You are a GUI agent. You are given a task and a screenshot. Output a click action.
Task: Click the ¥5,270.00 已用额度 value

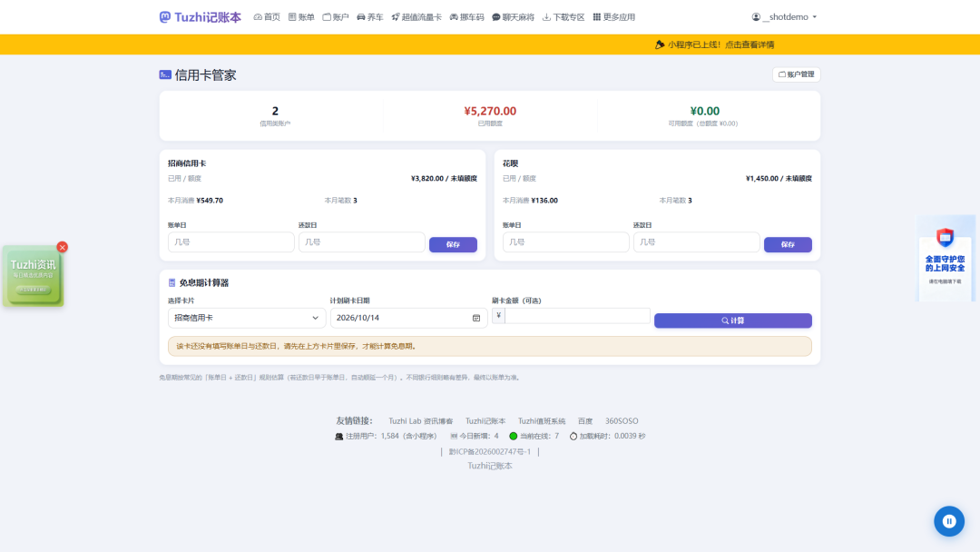490,112
